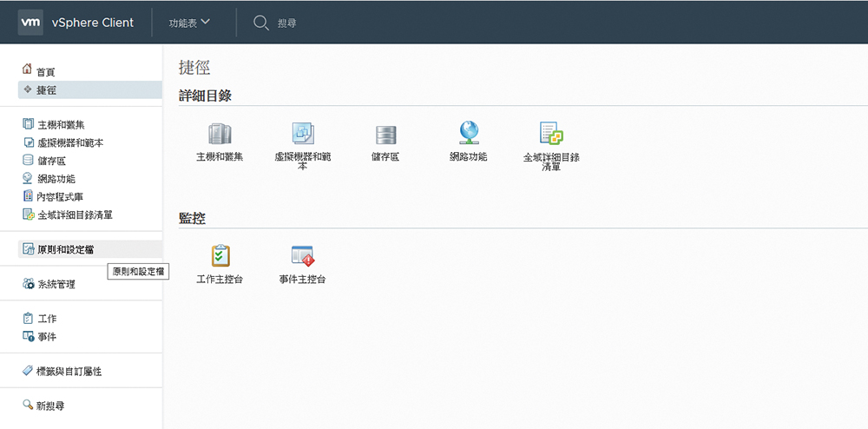Image resolution: width=868 pixels, height=429 pixels.
Task: Click the 監控 section heading
Action: click(192, 219)
